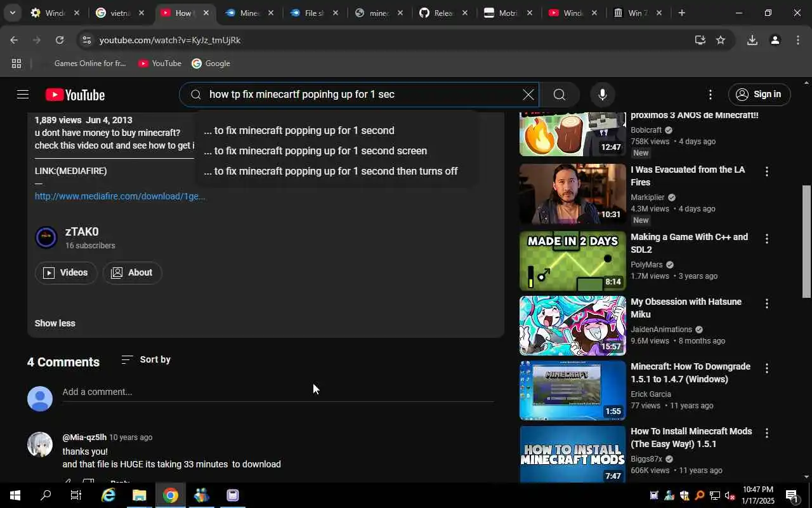
Task: Click the address bar URL
Action: click(x=170, y=40)
